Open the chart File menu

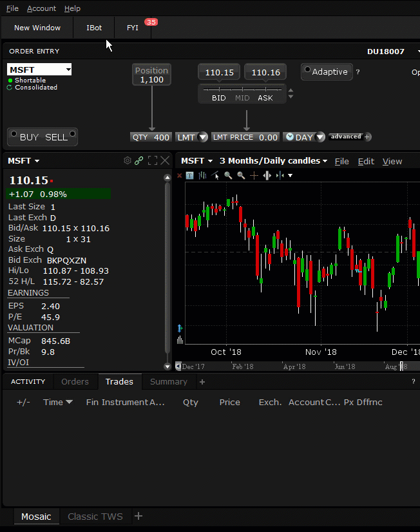341,162
